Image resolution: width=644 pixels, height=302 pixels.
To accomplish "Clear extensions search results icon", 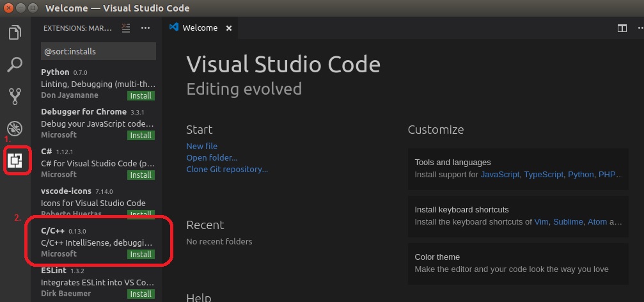I will (126, 28).
